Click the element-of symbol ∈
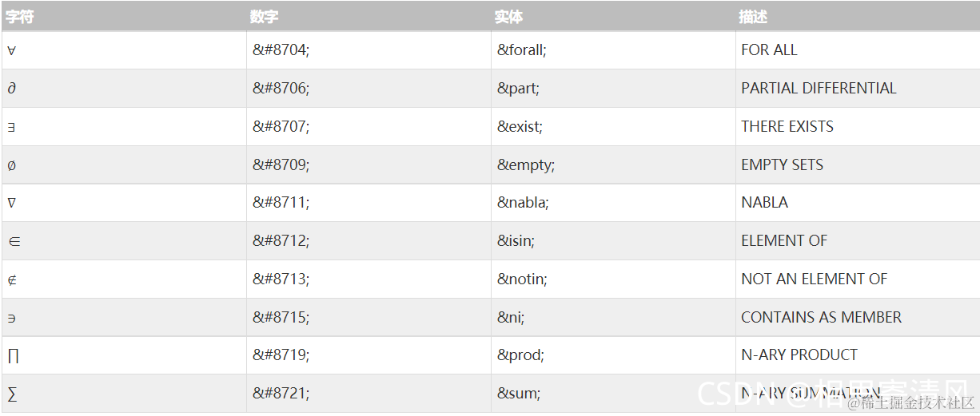Screen dimensions: 980x416 (14, 241)
